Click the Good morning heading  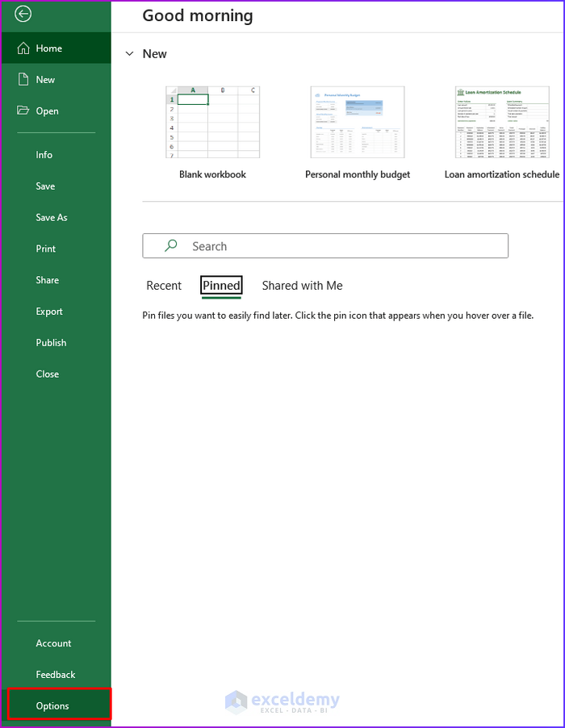click(x=198, y=15)
